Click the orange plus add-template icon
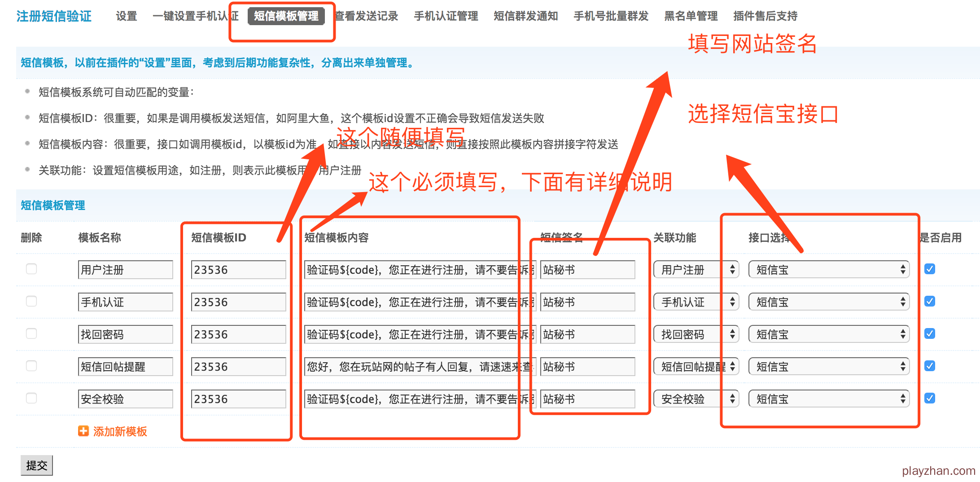 83,431
